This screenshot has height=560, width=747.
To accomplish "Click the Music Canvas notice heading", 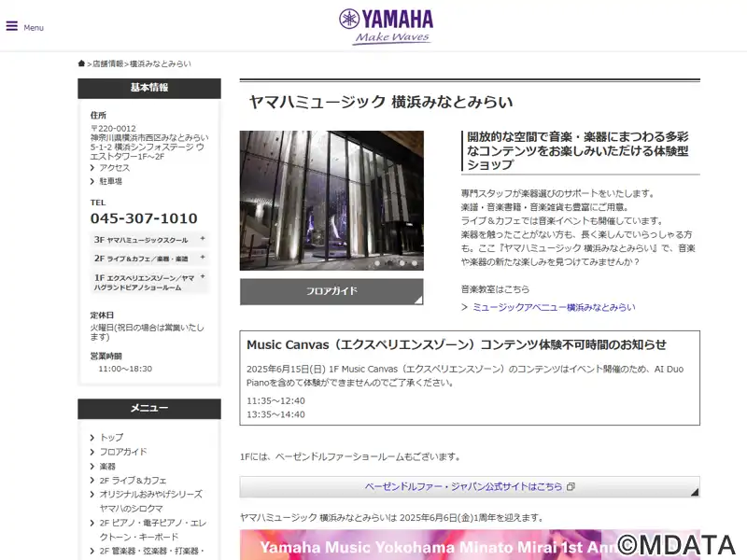I will click(457, 344).
